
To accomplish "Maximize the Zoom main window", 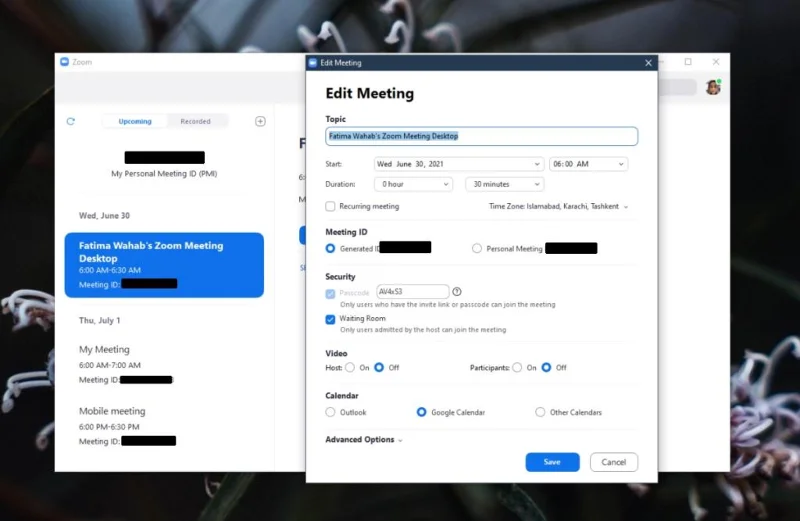I will coord(688,62).
